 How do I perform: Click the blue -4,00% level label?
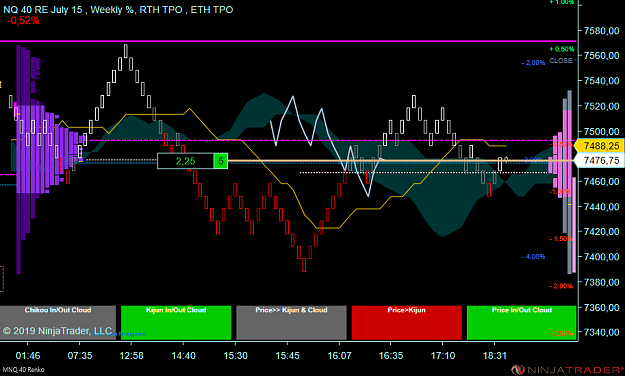tap(533, 257)
